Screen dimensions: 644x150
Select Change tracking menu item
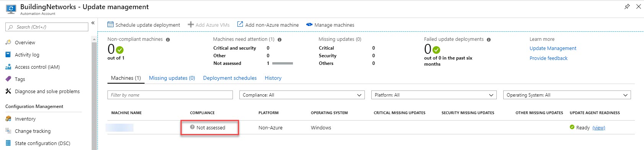(33, 131)
